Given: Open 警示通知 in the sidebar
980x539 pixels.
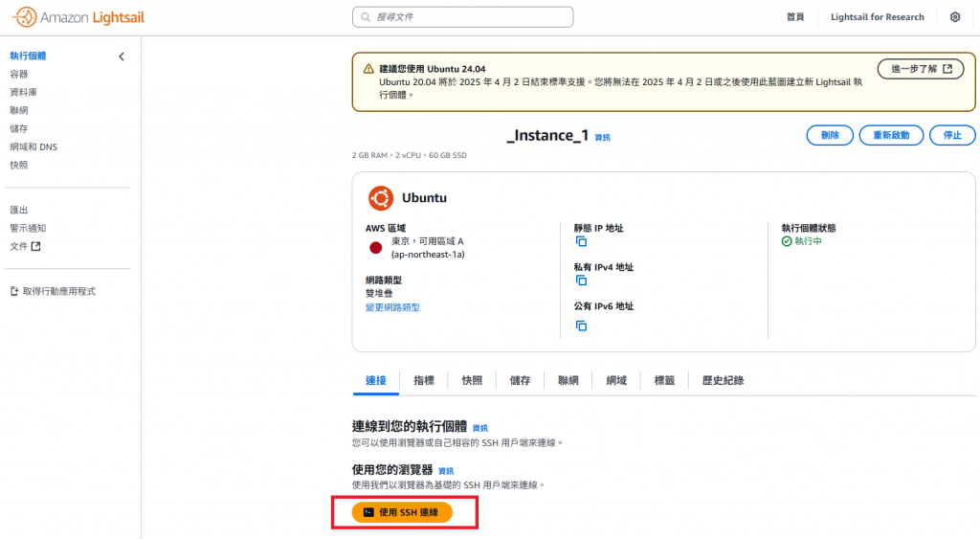Looking at the screenshot, I should click(x=28, y=228).
